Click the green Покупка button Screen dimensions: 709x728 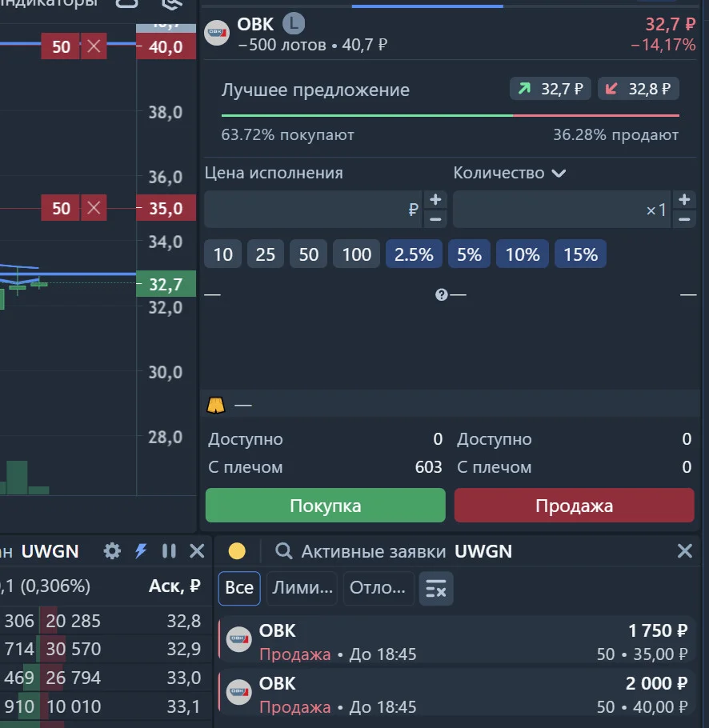(x=326, y=505)
